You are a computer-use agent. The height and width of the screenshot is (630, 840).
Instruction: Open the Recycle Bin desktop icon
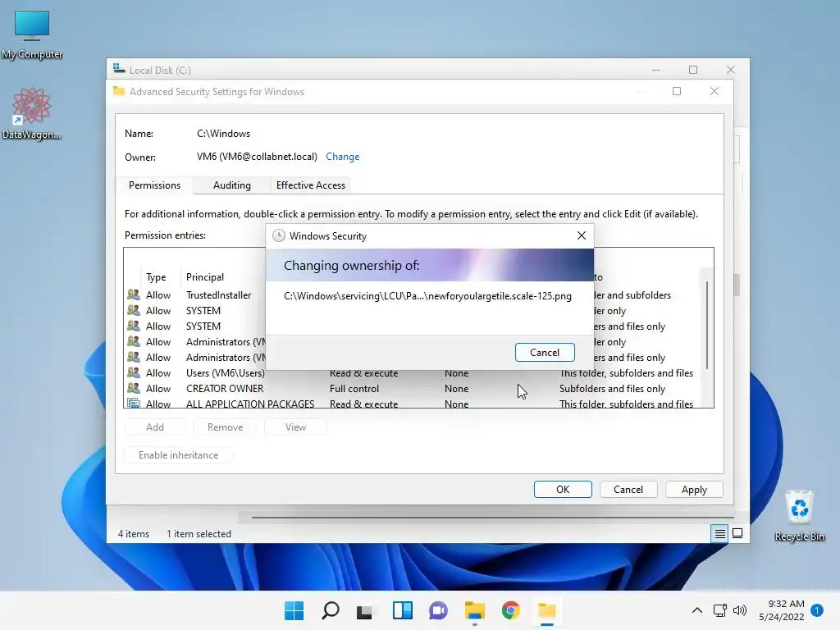click(799, 516)
